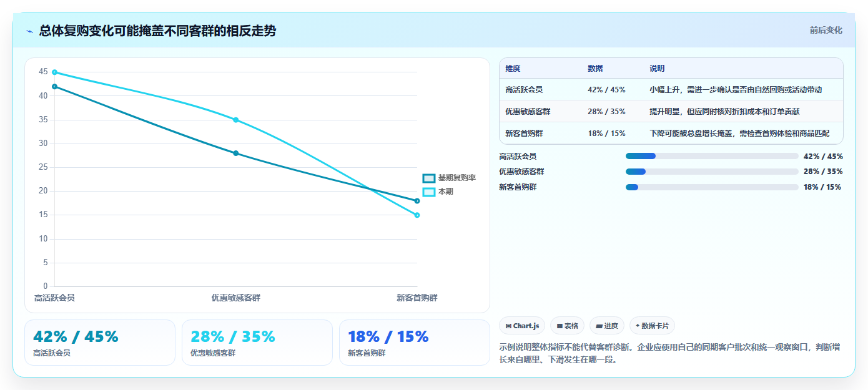Image resolution: width=868 pixels, height=390 pixels.
Task: Click the 基期复购率 legend color box
Action: 429,178
